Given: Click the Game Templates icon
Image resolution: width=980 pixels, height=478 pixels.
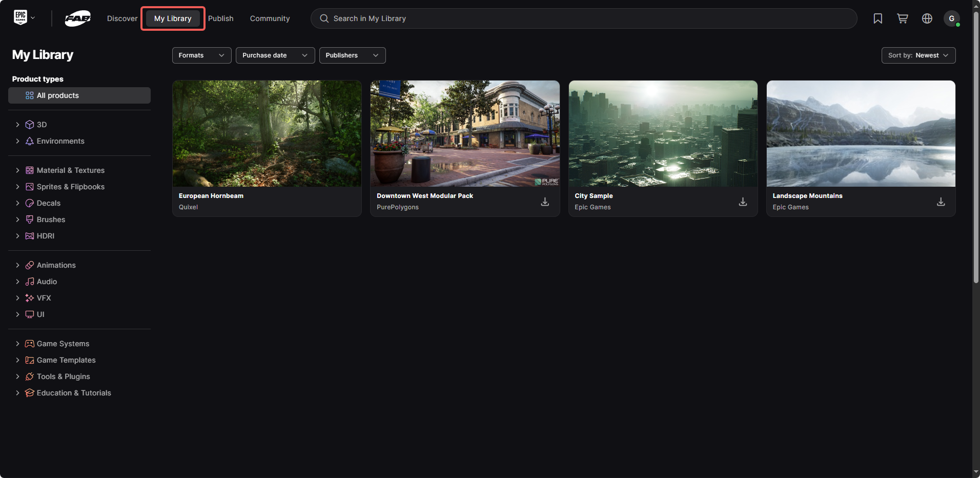Looking at the screenshot, I should click(30, 360).
